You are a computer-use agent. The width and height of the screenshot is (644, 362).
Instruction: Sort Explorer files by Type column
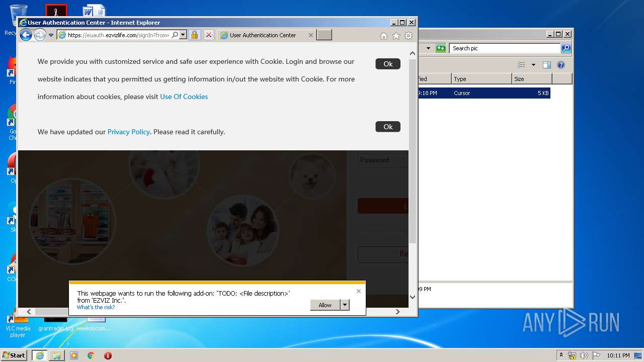pyautogui.click(x=481, y=79)
